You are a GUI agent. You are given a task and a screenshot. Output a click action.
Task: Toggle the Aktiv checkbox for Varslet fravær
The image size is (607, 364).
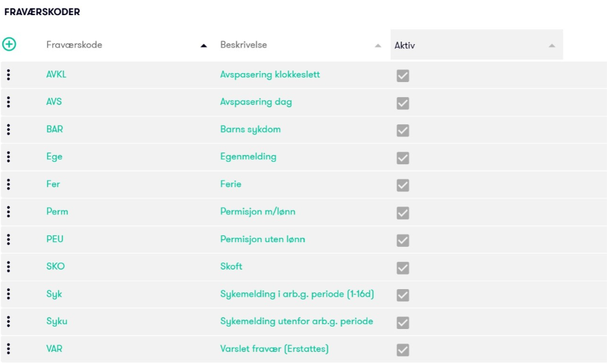(403, 350)
